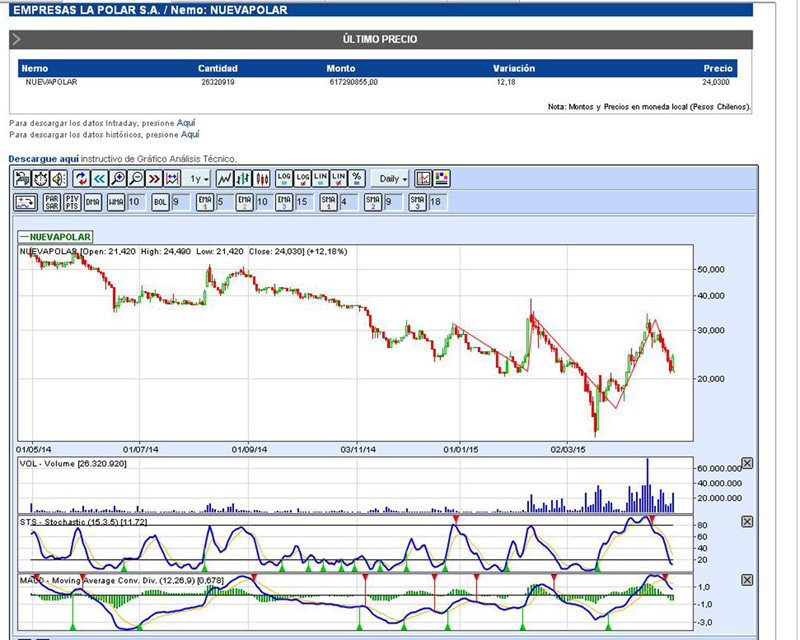Click the SMA 3 period input field
800x640 pixels.
pyautogui.click(x=438, y=203)
